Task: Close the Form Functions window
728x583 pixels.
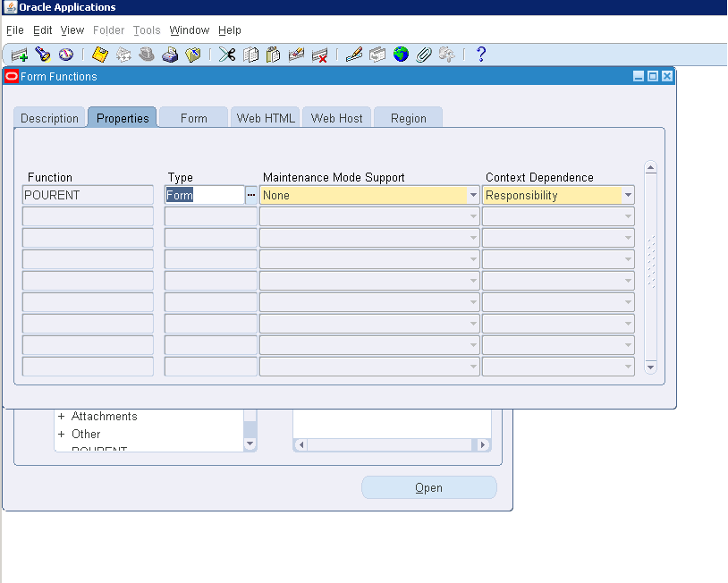Action: (667, 76)
